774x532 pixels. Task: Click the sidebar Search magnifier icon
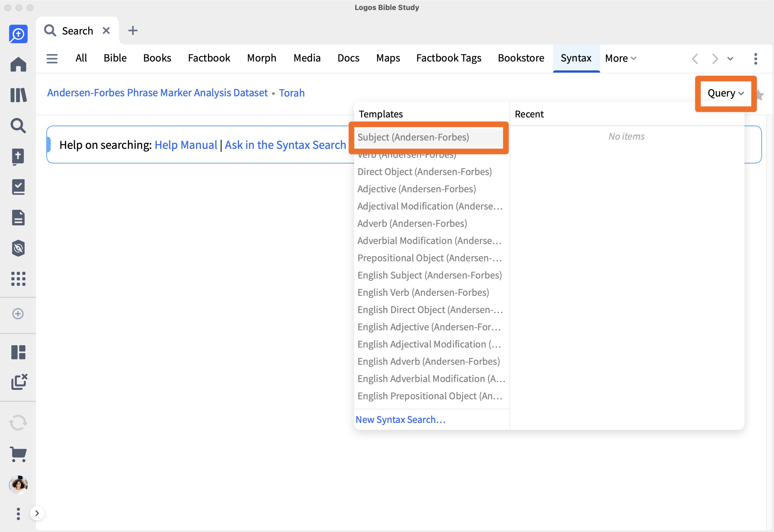(18, 126)
